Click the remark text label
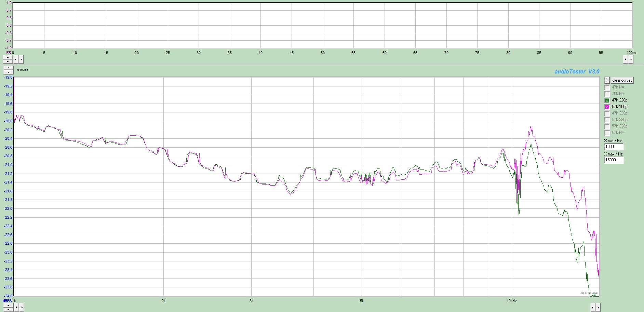 (23, 70)
